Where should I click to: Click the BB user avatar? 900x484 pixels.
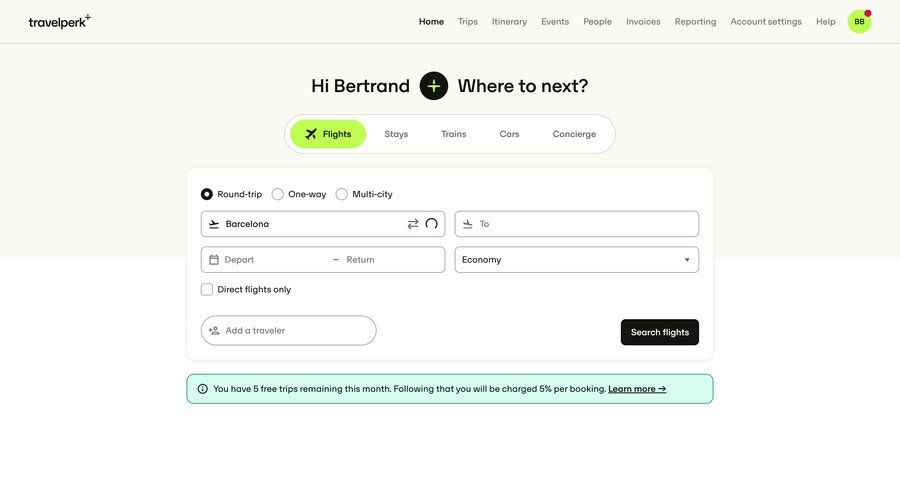(x=859, y=21)
